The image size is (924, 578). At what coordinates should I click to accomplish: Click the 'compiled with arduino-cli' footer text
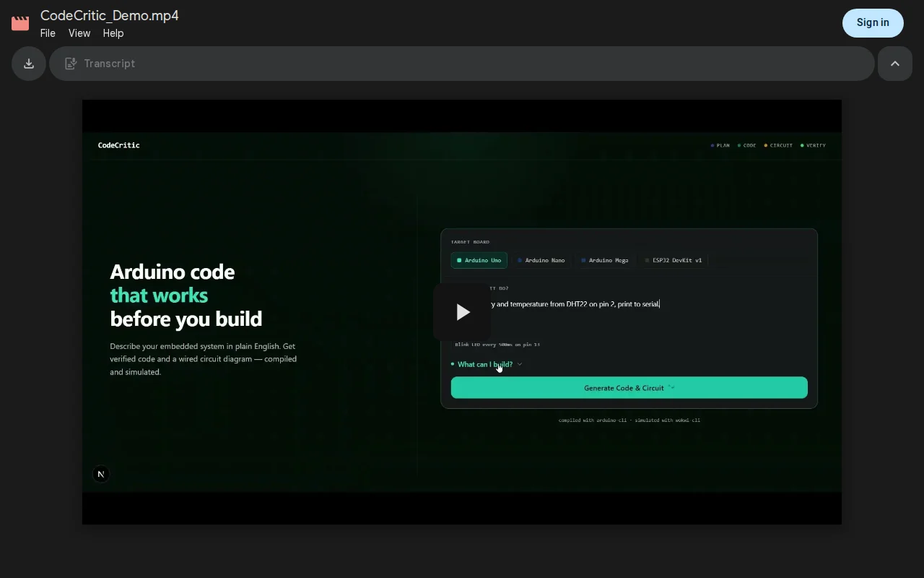click(629, 420)
